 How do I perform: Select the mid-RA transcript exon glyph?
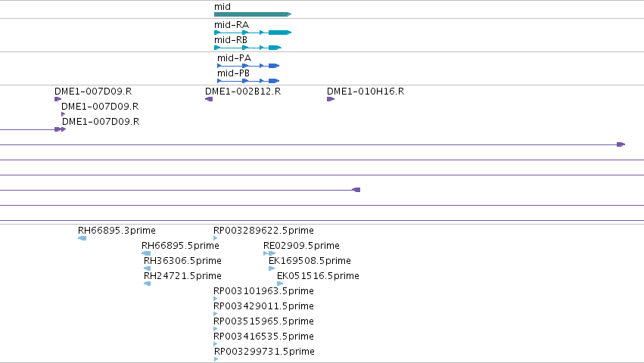click(253, 33)
